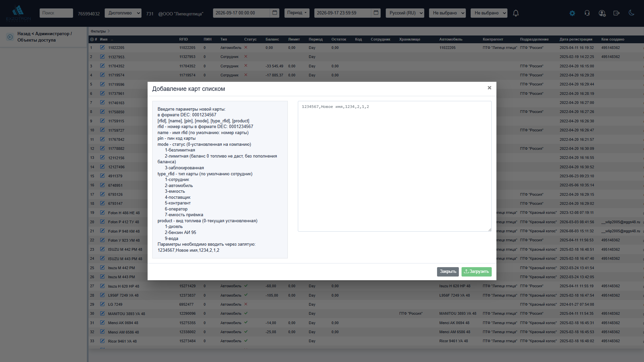The width and height of the screenshot is (644, 362).
Task: Open the first Не выбрано dropdown
Action: click(447, 13)
